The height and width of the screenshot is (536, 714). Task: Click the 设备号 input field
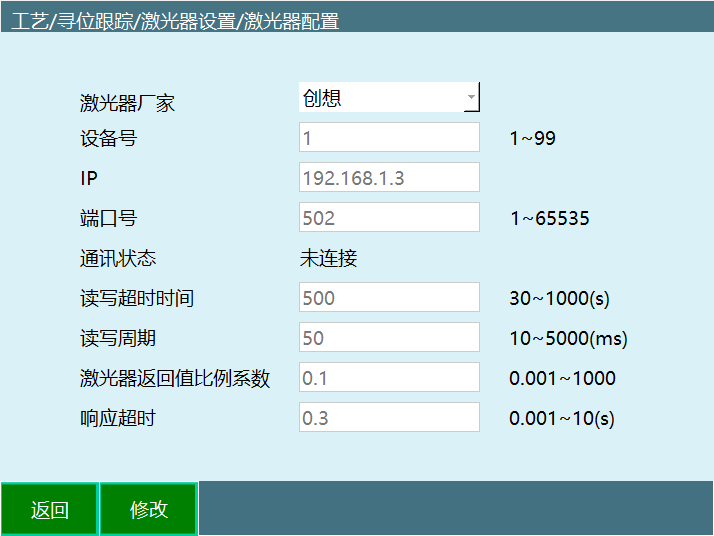389,138
